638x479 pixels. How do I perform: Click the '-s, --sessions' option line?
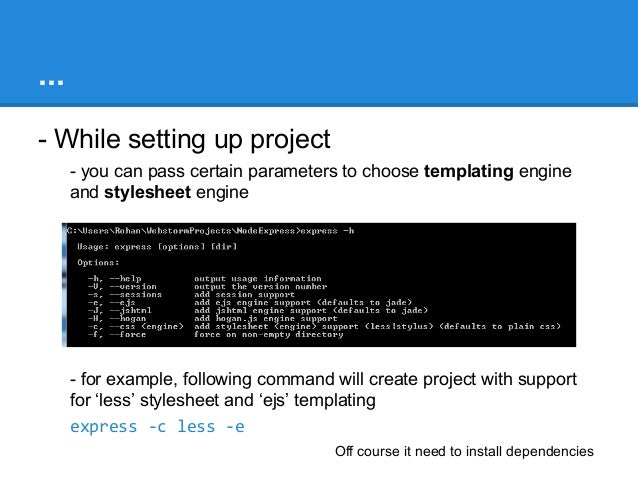point(191,295)
